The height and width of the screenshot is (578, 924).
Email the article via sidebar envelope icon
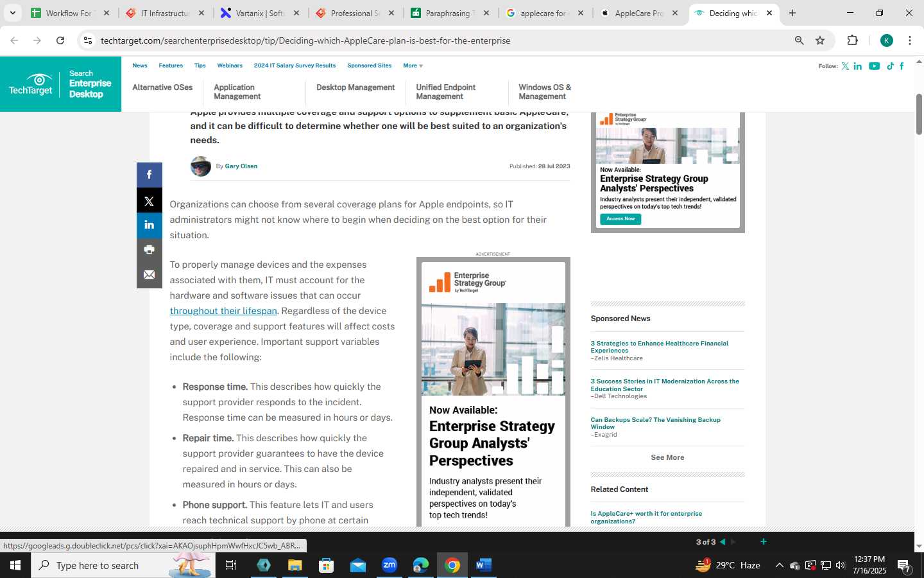149,275
